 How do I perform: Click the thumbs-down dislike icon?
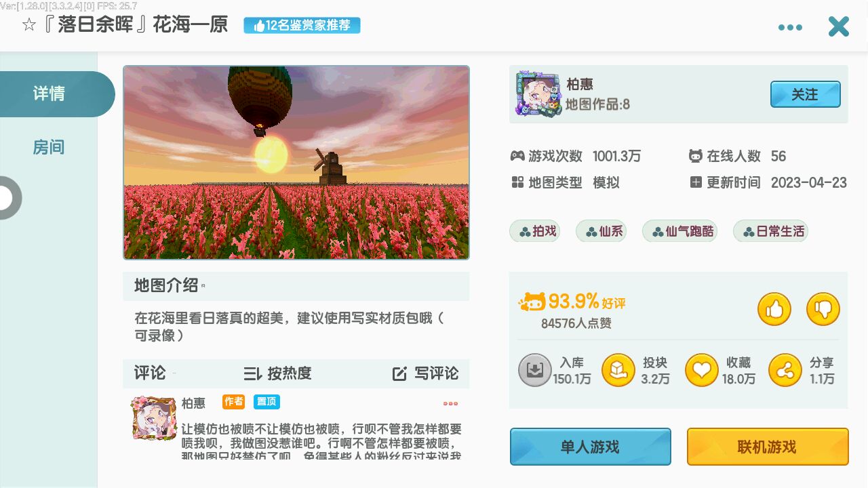pyautogui.click(x=823, y=310)
